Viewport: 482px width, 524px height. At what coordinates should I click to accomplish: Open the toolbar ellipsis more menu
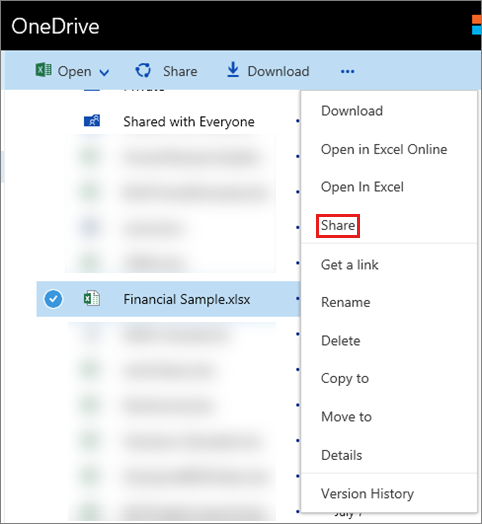[348, 72]
